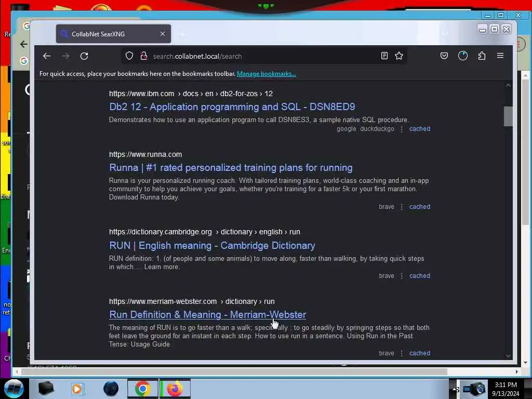Open the dark box taskbar icon
This screenshot has width=532, height=399.
(x=46, y=389)
